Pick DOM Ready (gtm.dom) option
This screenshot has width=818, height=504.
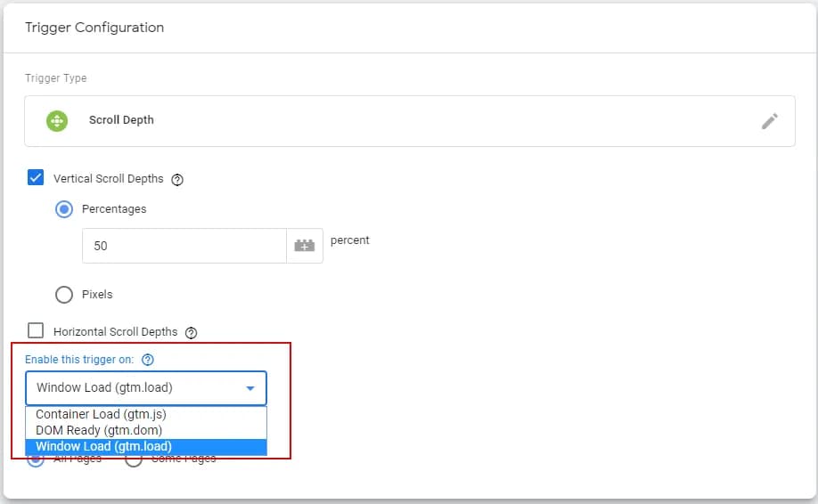[99, 430]
